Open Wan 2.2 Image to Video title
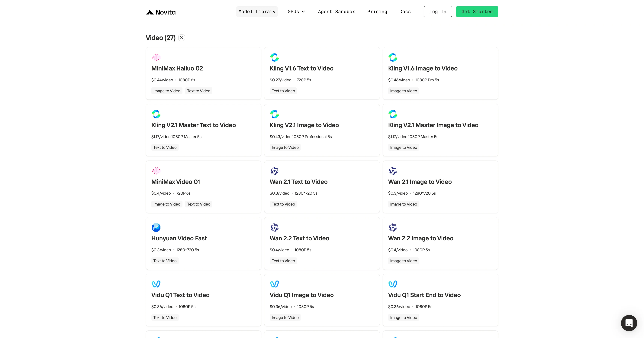This screenshot has width=644, height=338. (x=420, y=238)
